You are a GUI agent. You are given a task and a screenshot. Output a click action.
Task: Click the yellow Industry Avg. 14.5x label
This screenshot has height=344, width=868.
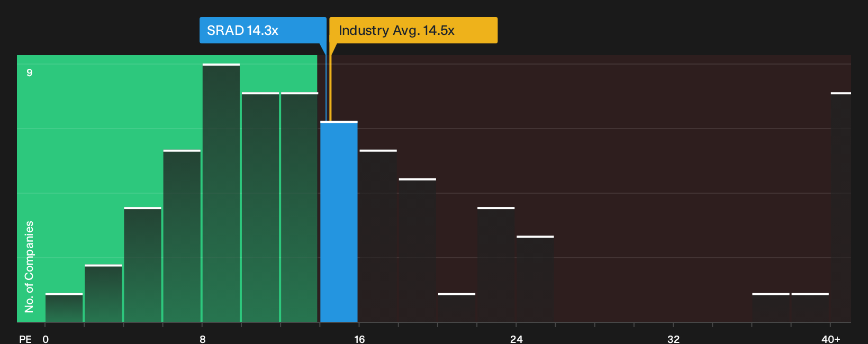[x=413, y=30]
